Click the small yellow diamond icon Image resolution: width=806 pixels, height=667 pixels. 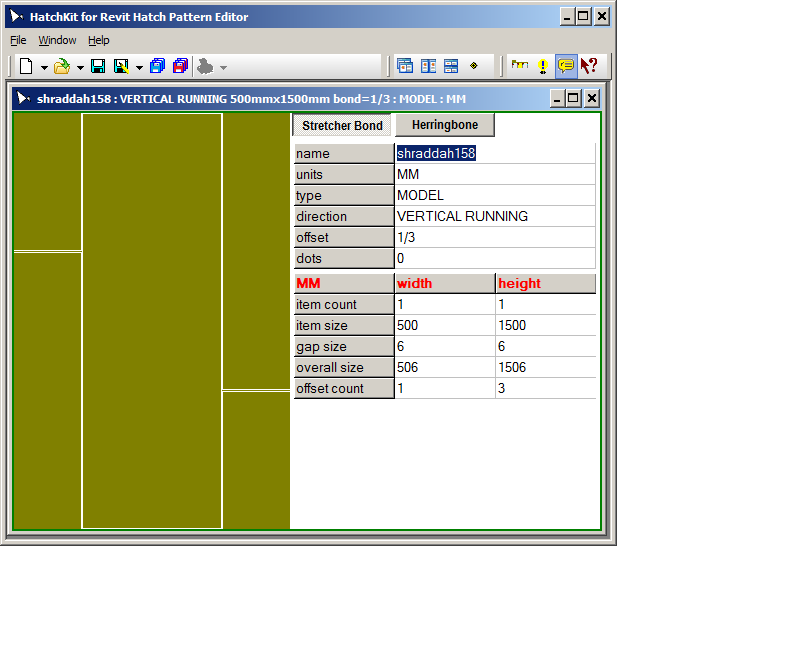pos(474,66)
